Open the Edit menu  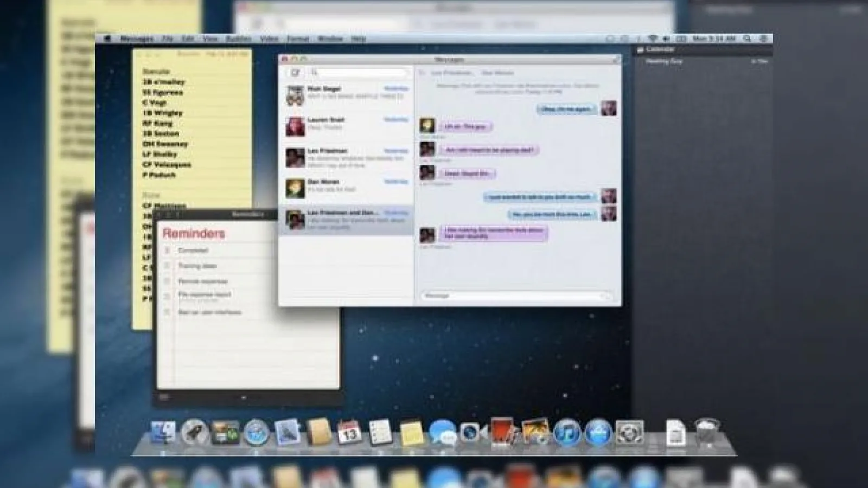(188, 39)
